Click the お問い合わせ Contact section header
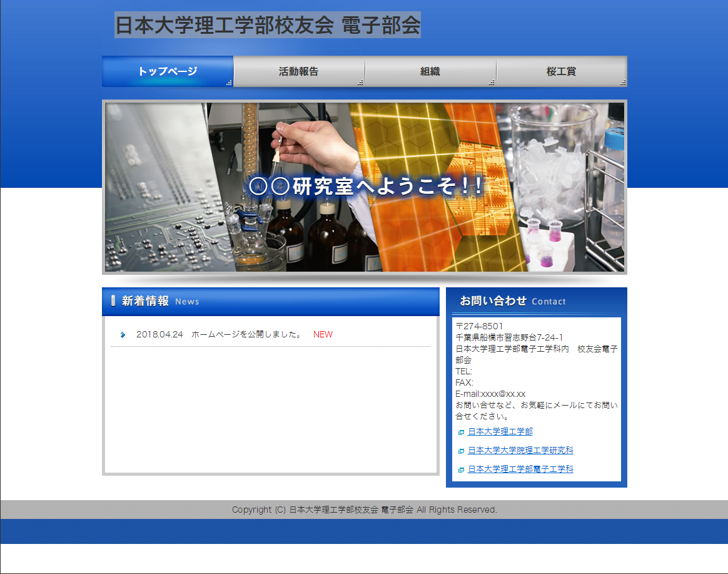This screenshot has width=728, height=574. 536,301
